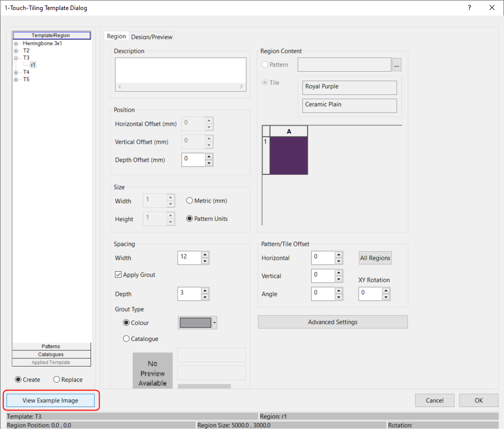Increase Horizontal tile offset with up arrow

pos(339,254)
